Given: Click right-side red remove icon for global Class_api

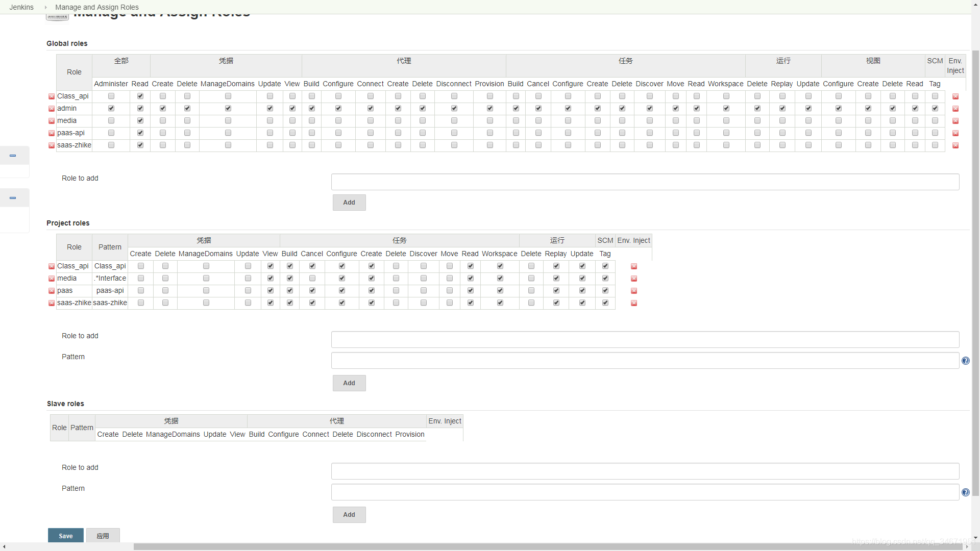Looking at the screenshot, I should click(955, 96).
